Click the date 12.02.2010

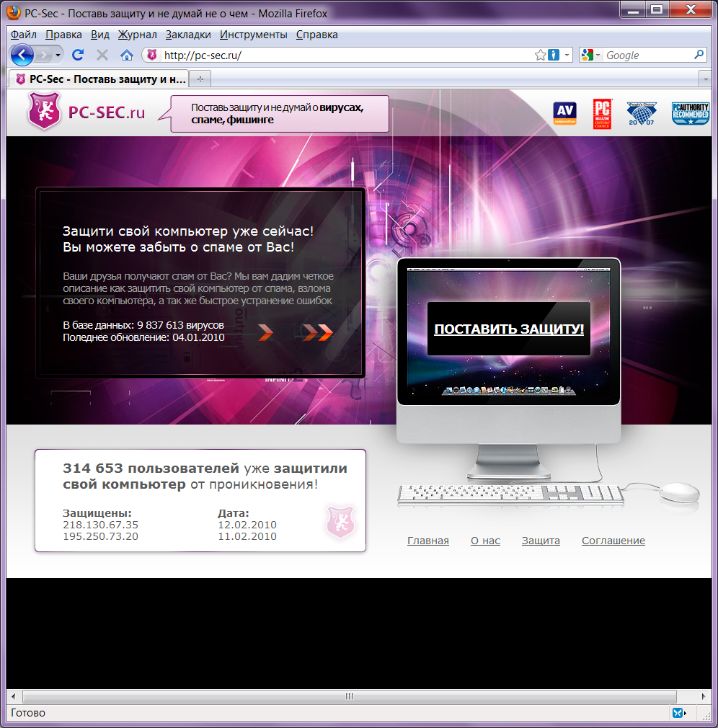(x=247, y=525)
